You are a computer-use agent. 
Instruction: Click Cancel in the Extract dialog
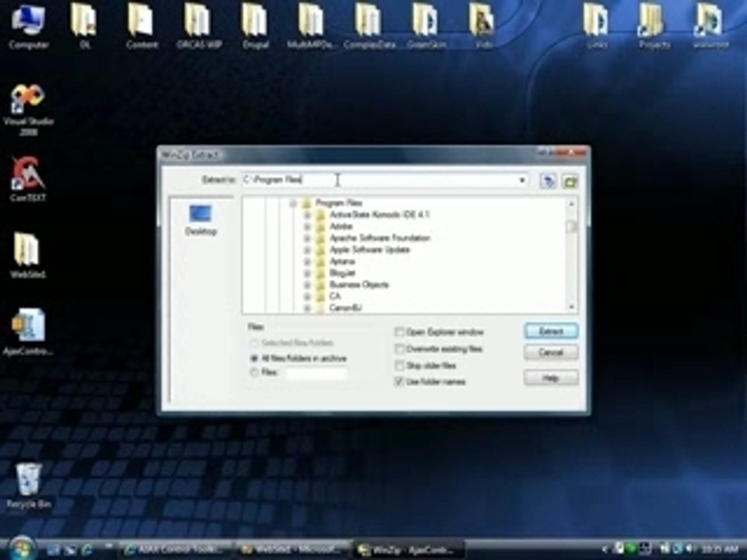551,352
